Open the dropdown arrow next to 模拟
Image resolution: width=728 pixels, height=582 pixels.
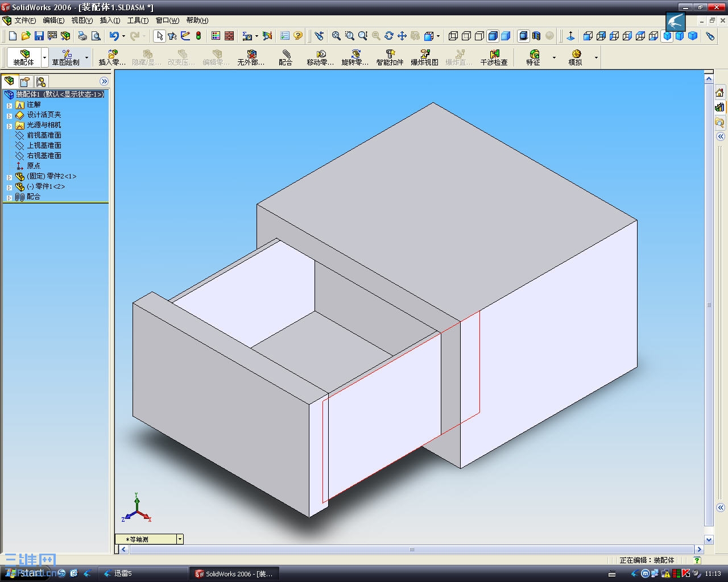tap(596, 57)
